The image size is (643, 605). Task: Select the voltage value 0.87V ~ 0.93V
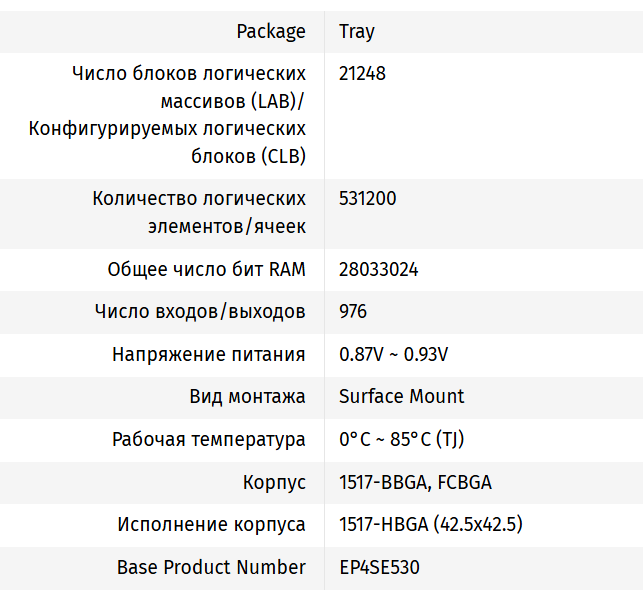click(393, 354)
